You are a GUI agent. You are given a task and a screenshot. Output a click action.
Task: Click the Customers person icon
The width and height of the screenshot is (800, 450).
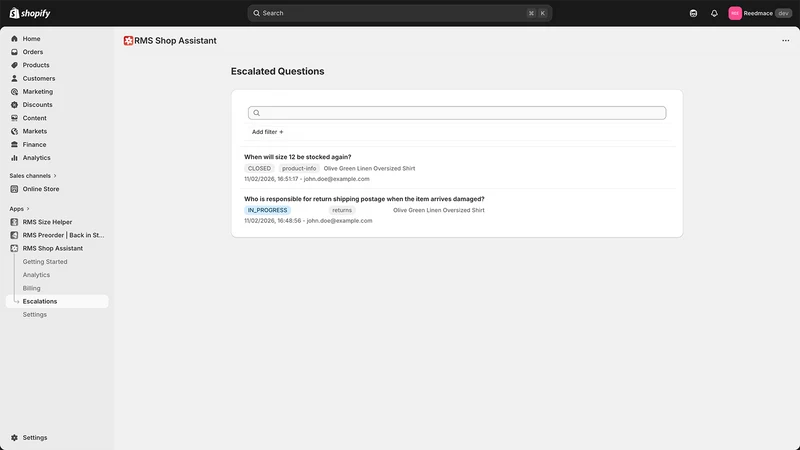pyautogui.click(x=14, y=79)
